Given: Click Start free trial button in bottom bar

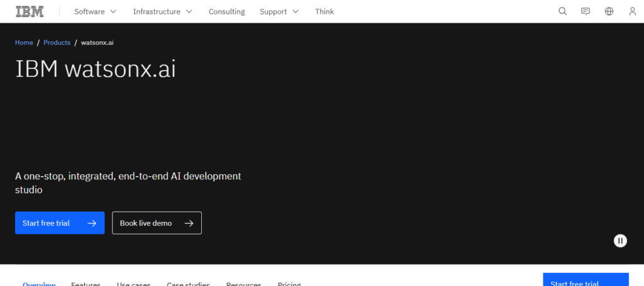Looking at the screenshot, I should pyautogui.click(x=586, y=280).
